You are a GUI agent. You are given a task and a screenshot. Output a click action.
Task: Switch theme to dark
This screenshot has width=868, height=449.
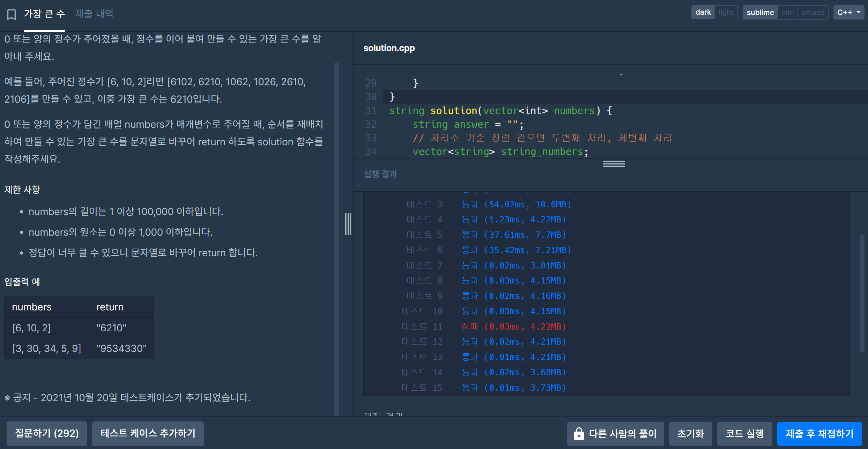pyautogui.click(x=703, y=13)
